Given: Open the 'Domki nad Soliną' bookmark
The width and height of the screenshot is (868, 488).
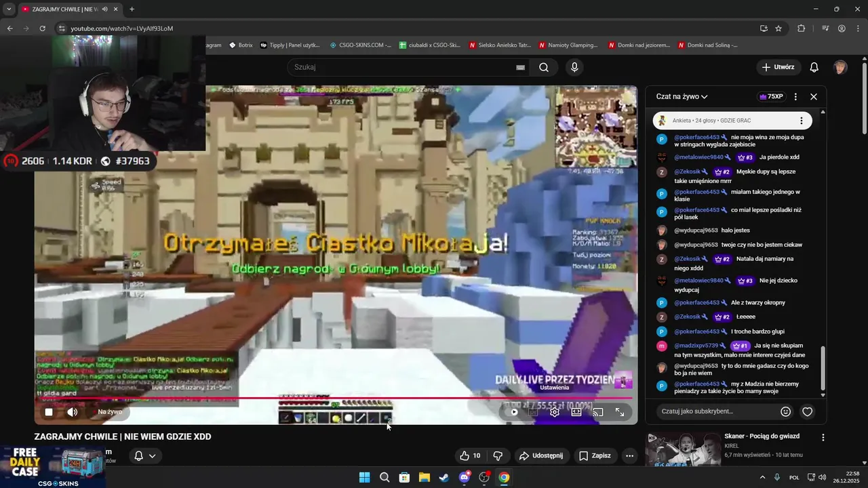Looking at the screenshot, I should pos(707,45).
